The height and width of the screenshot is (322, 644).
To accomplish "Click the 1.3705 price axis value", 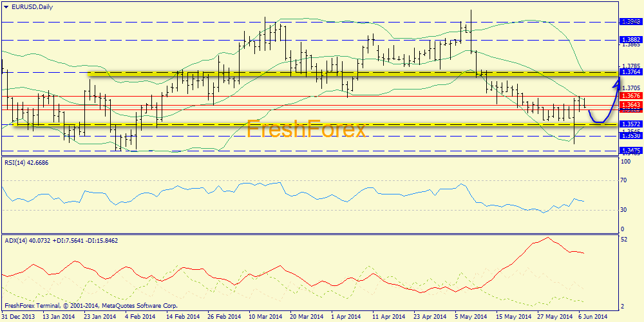I will point(631,88).
